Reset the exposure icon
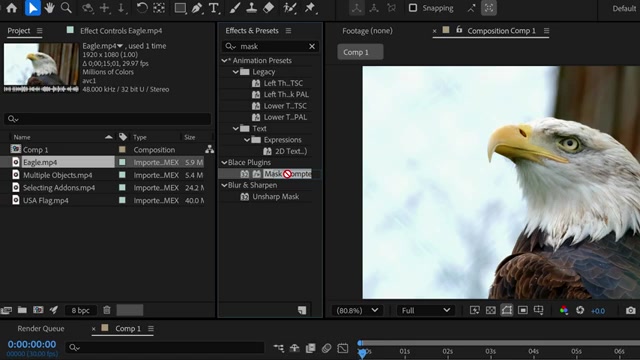640x360 pixels. coord(580,311)
